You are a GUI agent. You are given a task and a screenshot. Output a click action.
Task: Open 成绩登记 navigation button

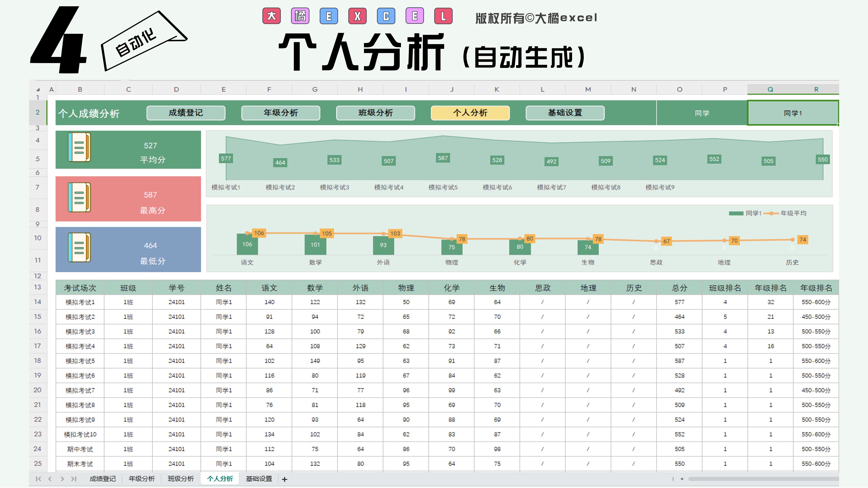[186, 113]
